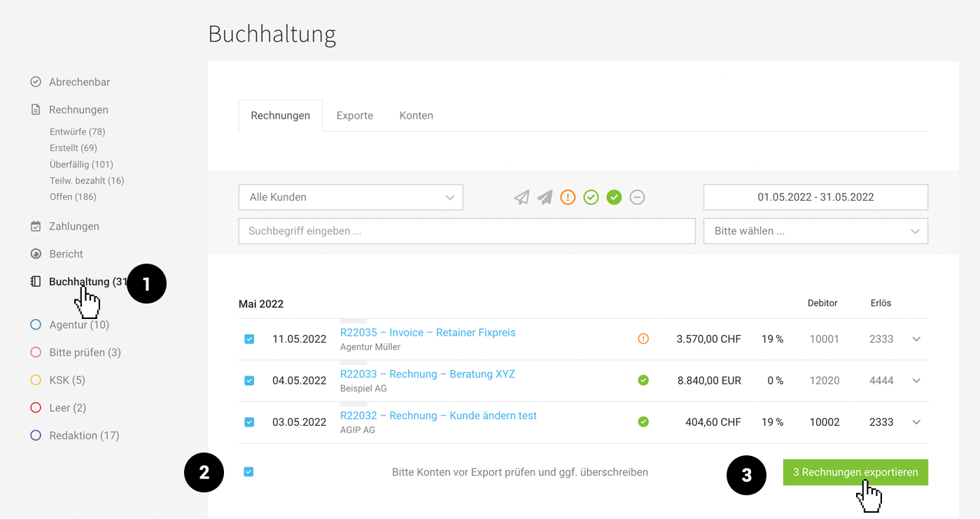The height and width of the screenshot is (519, 980).
Task: Open the date range 01.05.2022 - 31.05.2022 picker
Action: [815, 197]
